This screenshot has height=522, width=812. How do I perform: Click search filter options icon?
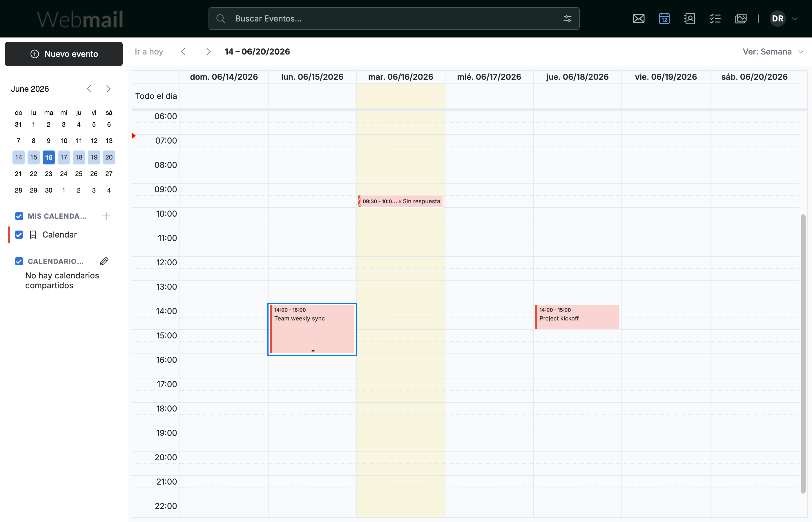tap(567, 19)
